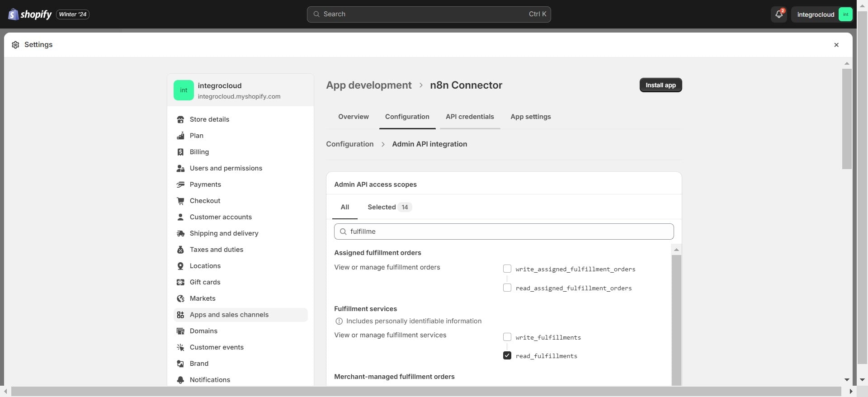Viewport: 868px width, 397px height.
Task: Click the scopes list scroll-up arrow
Action: click(676, 250)
